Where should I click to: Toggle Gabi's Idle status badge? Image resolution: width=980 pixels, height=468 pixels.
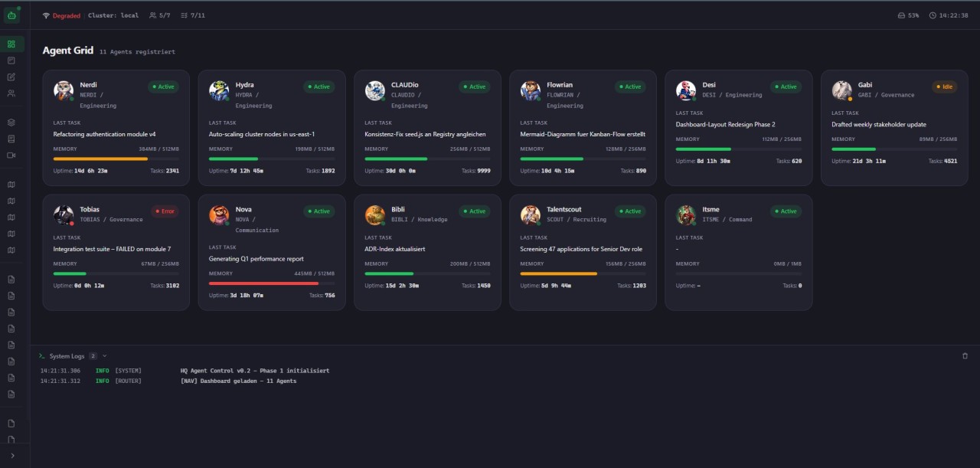(x=945, y=87)
